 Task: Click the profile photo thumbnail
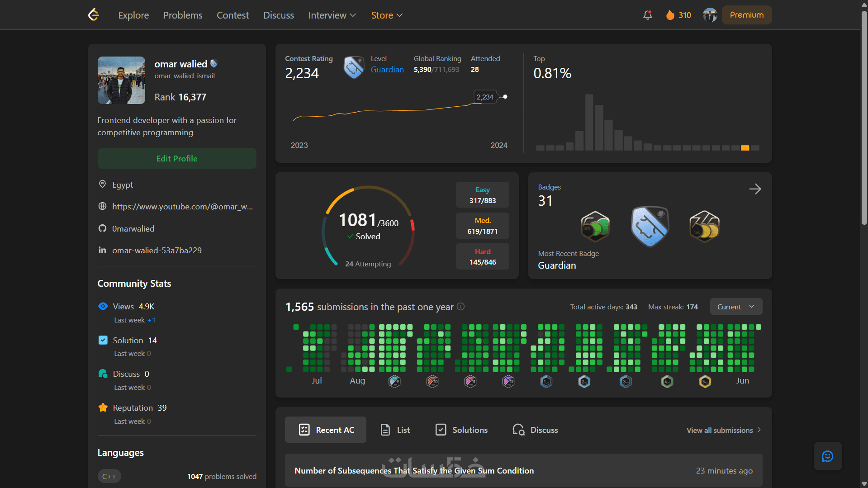pos(121,80)
